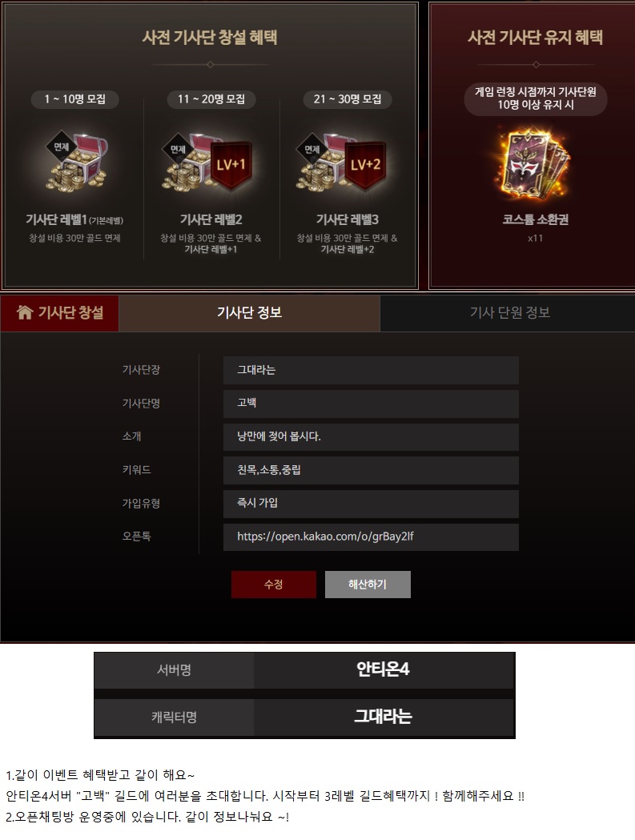This screenshot has height=840, width=635.
Task: Select the 가입유형 field showing 즉시 가입
Action: click(371, 504)
